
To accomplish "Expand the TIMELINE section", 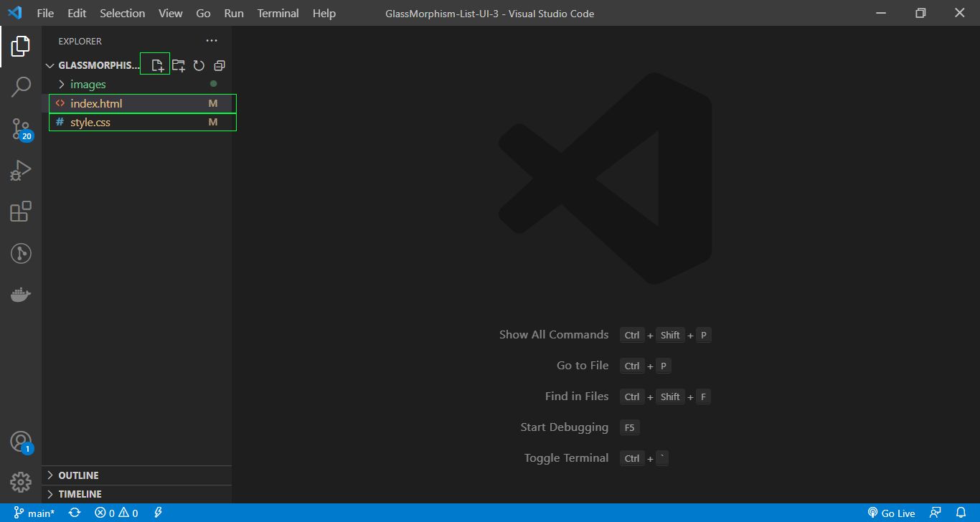I will point(137,494).
